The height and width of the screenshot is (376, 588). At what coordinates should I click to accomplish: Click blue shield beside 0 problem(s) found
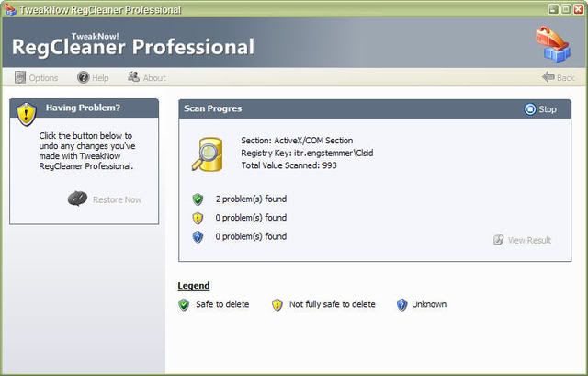coord(198,237)
